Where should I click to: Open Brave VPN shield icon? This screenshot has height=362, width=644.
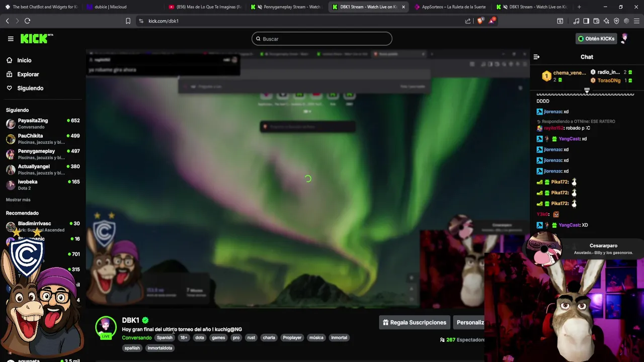click(x=616, y=21)
